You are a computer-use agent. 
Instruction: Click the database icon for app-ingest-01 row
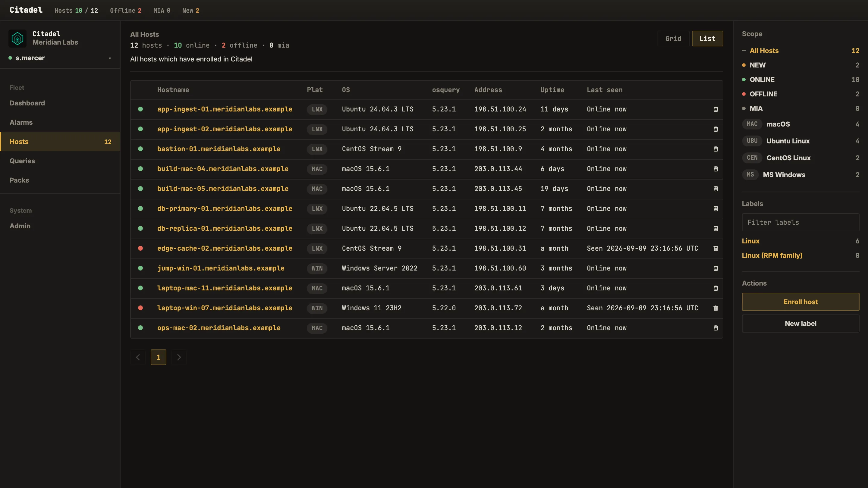click(716, 109)
